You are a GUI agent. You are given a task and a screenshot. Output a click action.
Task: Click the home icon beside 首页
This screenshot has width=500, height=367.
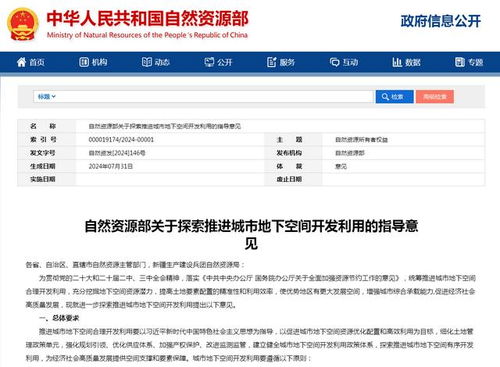point(21,62)
